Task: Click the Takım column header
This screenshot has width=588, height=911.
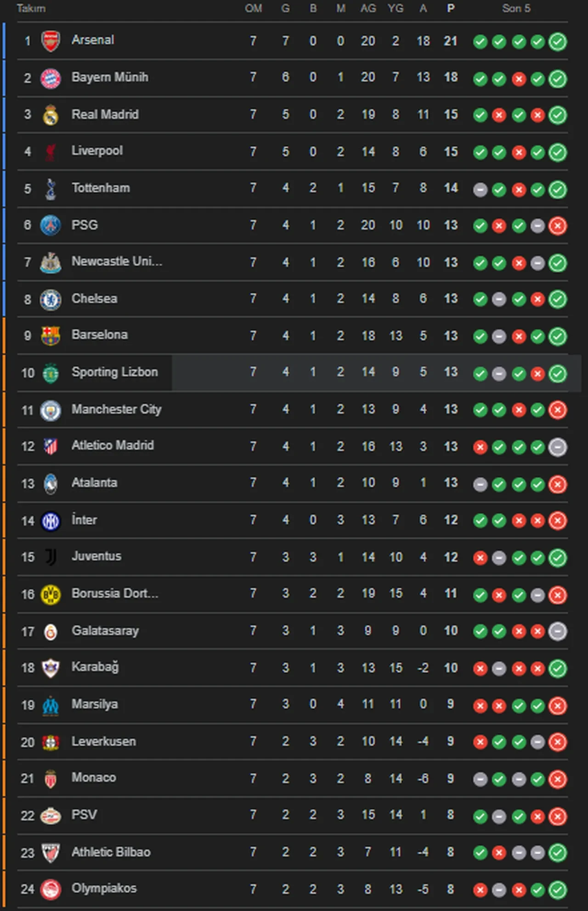Action: point(31,8)
